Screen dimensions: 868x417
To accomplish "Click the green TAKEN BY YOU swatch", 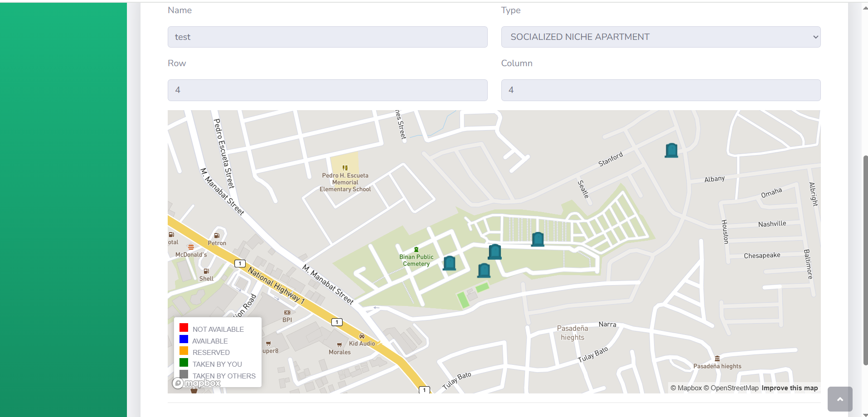I will point(184,362).
